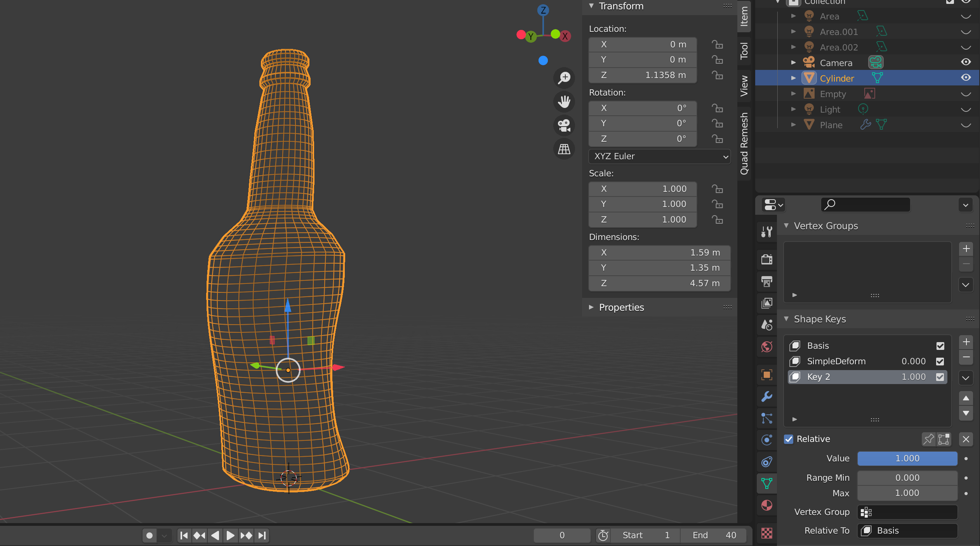Add a new shape key plus button

(966, 342)
